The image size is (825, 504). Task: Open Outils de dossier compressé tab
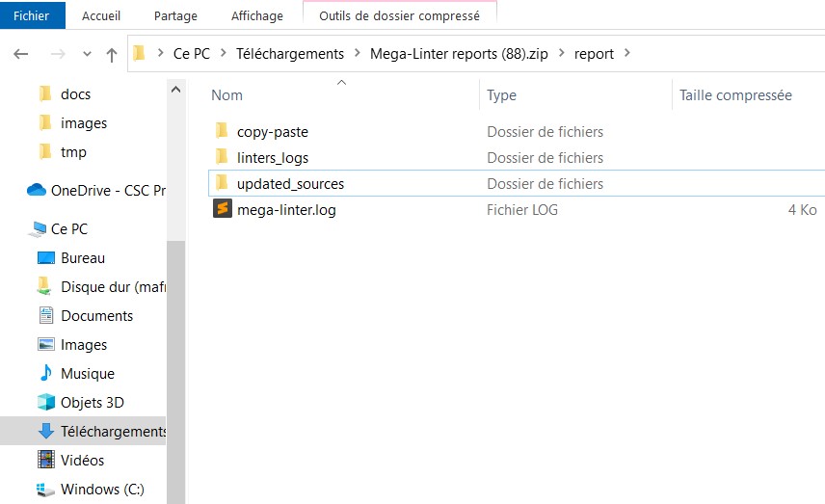pyautogui.click(x=399, y=15)
